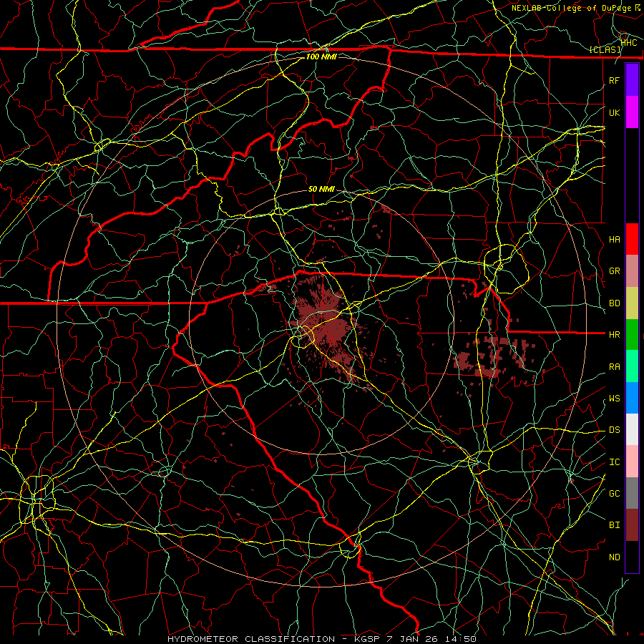Image resolution: width=644 pixels, height=644 pixels.
Task: Click the 50 NMI range ring label
Action: point(321,189)
